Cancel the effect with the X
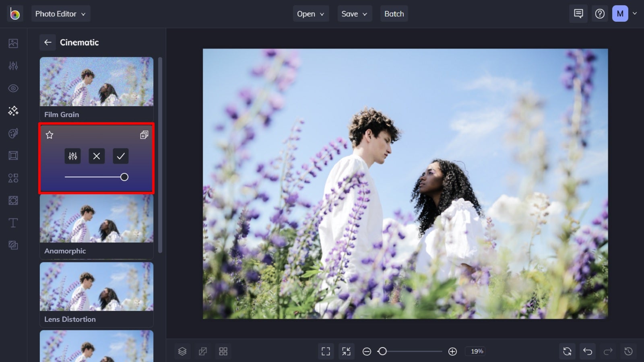The height and width of the screenshot is (362, 644). click(x=96, y=156)
